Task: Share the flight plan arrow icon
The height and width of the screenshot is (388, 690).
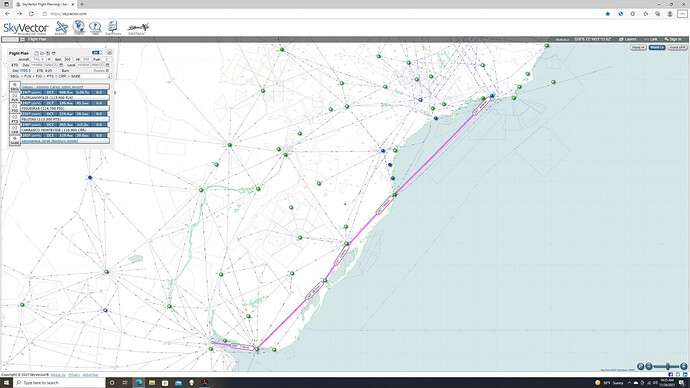Action: [54, 53]
